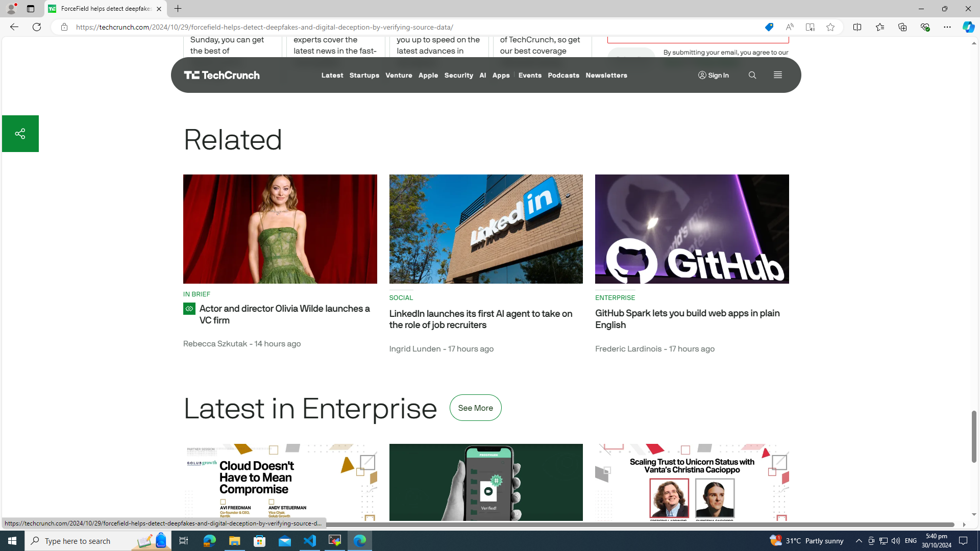Refresh the page
This screenshot has height=551, width=980.
pyautogui.click(x=37, y=27)
